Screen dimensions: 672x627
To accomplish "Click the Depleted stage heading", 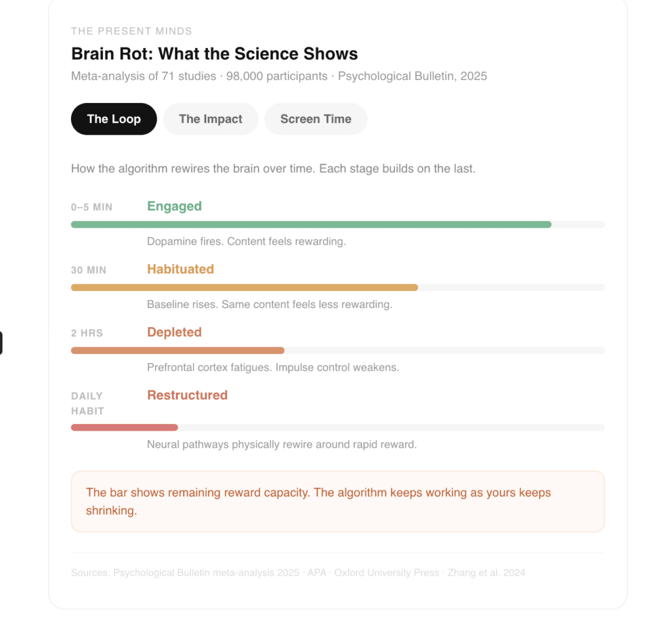I will [175, 332].
